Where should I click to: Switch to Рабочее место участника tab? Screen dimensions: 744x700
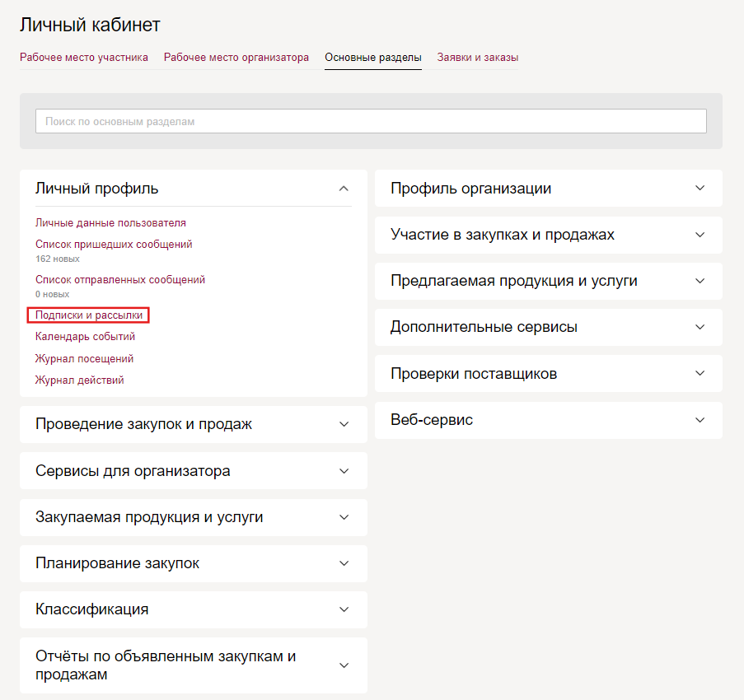tap(84, 58)
